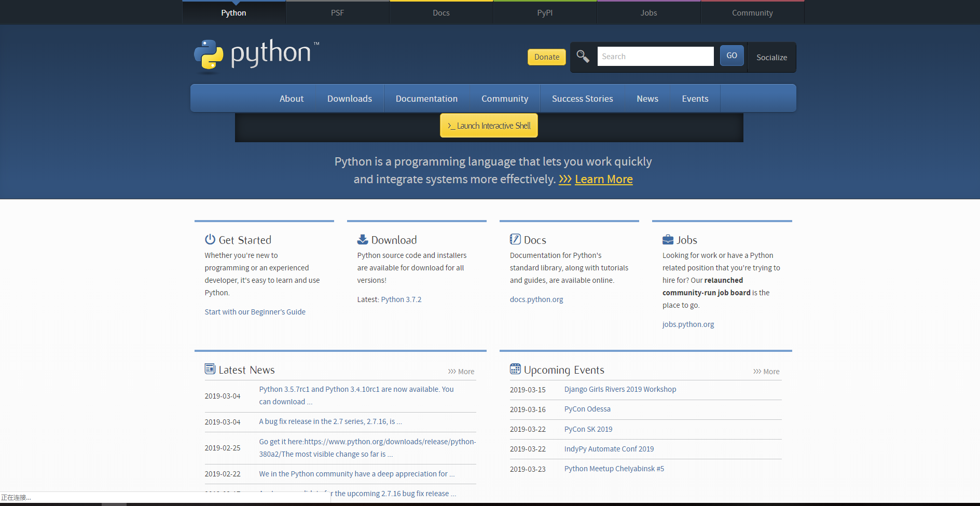Open the Docs top tab

(441, 12)
